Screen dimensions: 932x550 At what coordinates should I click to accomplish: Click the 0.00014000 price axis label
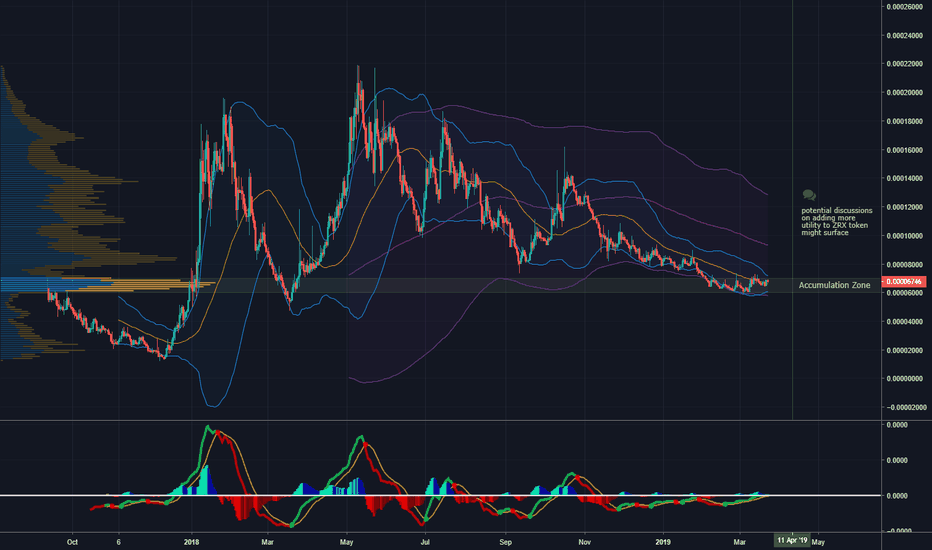click(x=905, y=178)
